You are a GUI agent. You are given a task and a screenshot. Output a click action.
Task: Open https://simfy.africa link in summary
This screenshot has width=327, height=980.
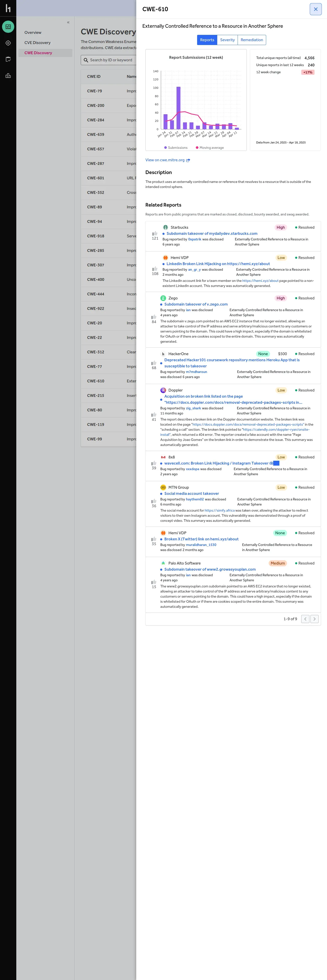point(220,511)
